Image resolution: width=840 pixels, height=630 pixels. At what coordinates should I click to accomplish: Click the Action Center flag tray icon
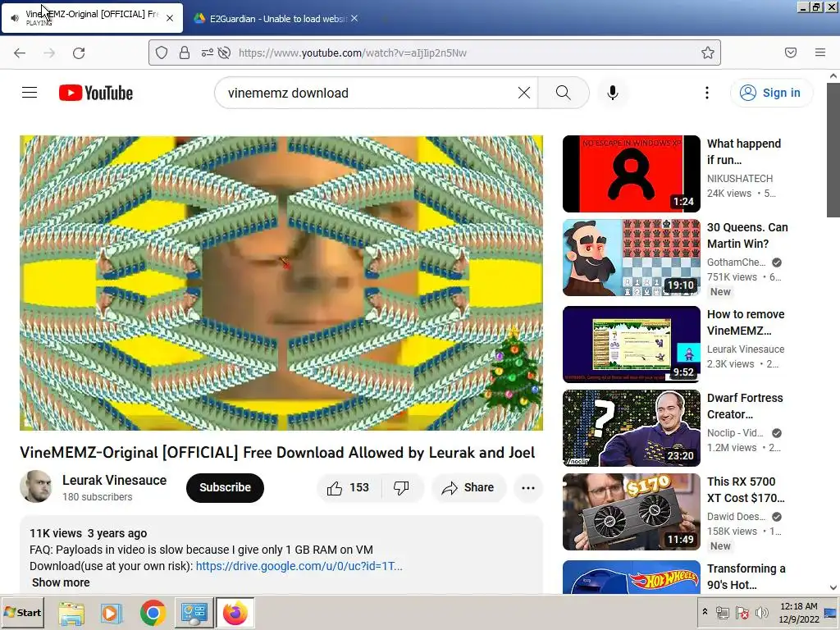pos(742,612)
